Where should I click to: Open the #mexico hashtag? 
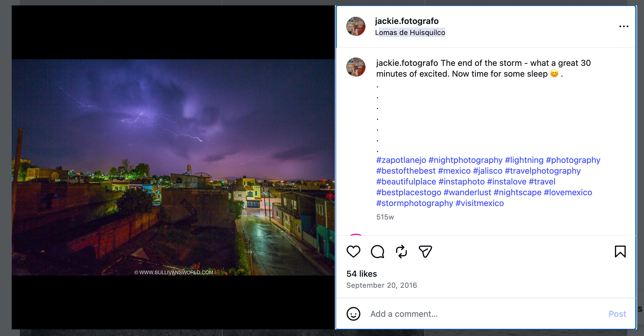click(x=454, y=171)
